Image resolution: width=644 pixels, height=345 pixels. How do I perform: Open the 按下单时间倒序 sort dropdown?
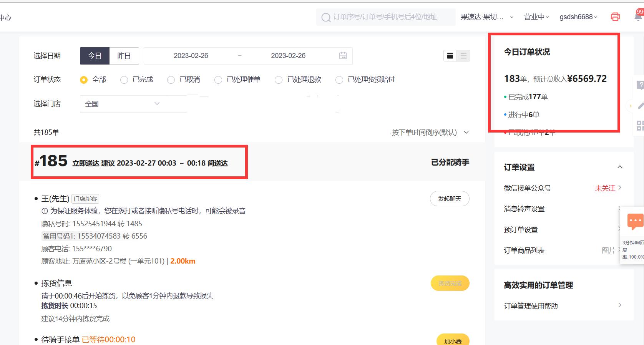point(430,133)
